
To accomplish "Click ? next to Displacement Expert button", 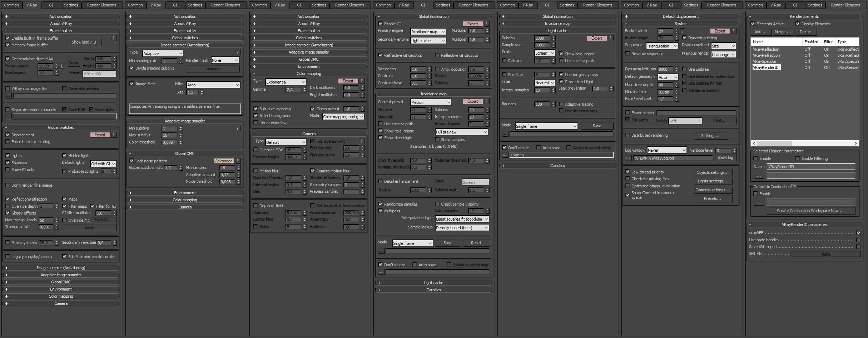I will pos(114,135).
